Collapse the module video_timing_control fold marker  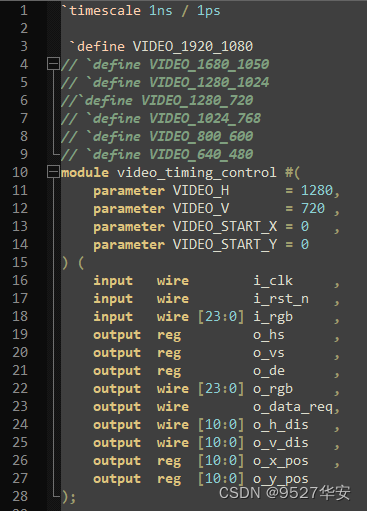pos(53,172)
